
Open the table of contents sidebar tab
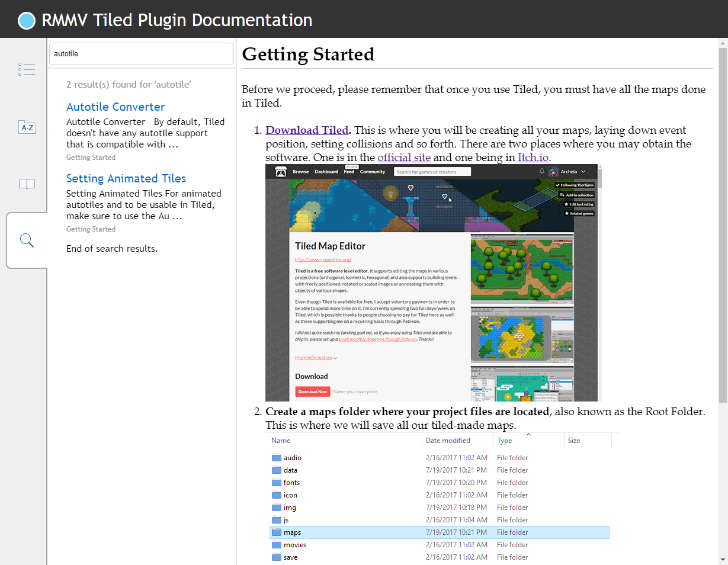coord(27,69)
